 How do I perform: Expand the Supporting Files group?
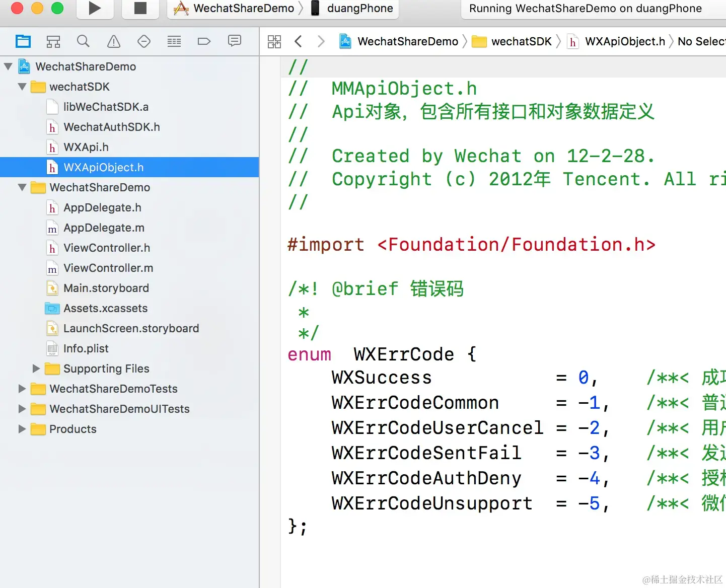[x=36, y=369]
